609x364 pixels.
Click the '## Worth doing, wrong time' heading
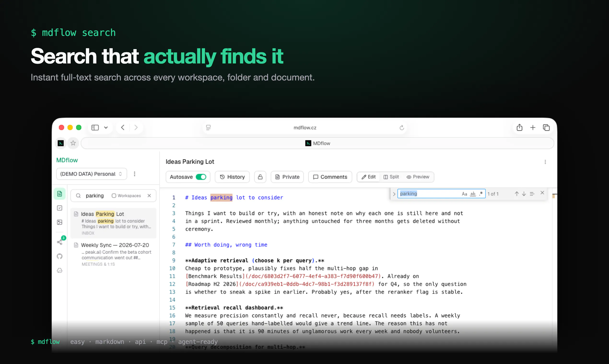[226, 245]
